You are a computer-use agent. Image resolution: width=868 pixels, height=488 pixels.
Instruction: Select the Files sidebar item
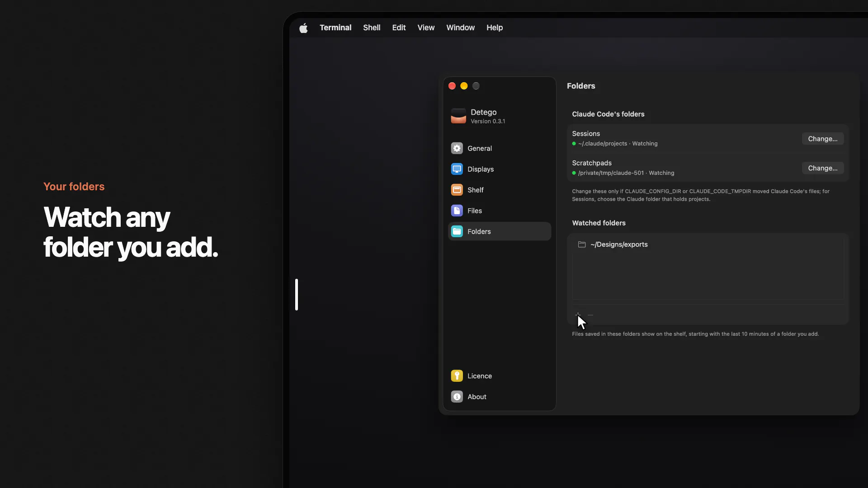coord(499,211)
